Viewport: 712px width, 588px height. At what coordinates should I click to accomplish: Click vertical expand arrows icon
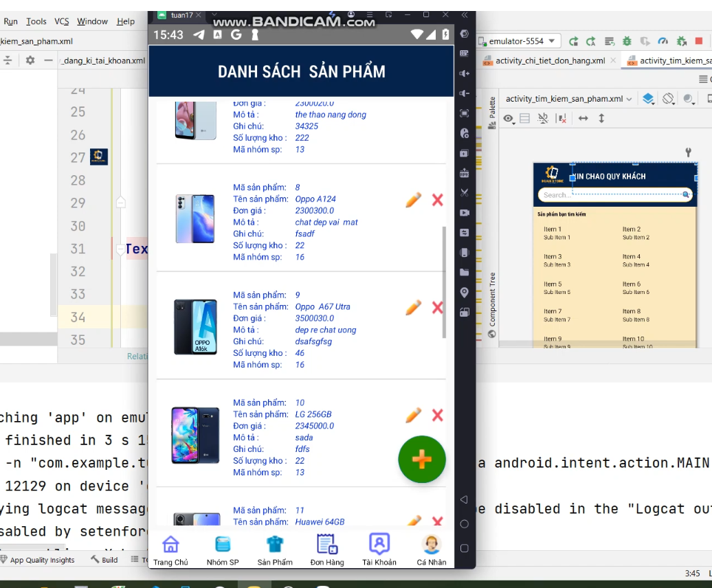[x=601, y=118]
